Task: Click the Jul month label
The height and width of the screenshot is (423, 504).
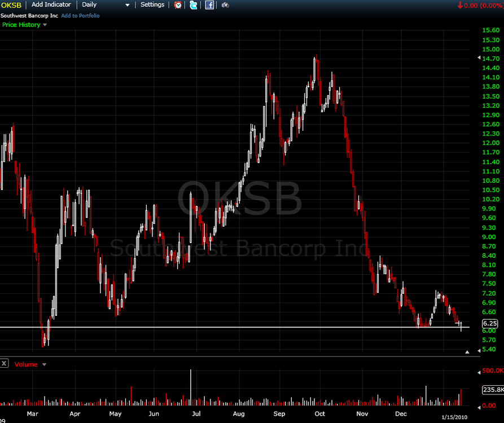Action: [x=196, y=413]
